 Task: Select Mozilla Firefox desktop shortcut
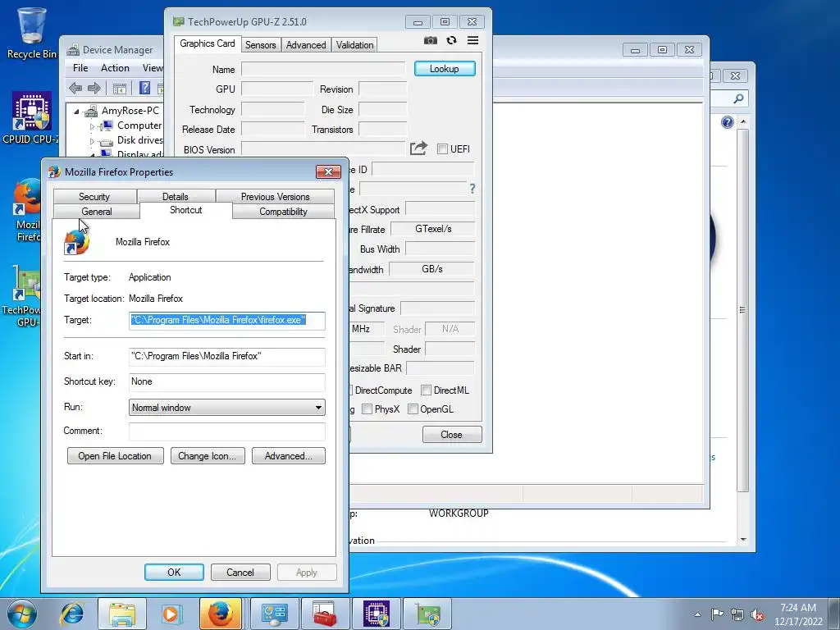[x=27, y=211]
